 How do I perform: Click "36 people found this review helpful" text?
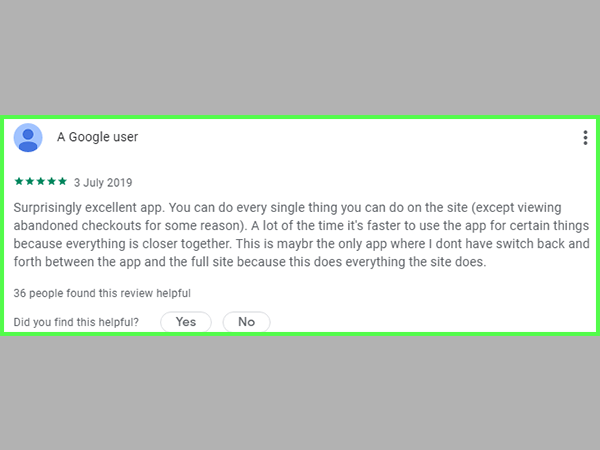coord(102,293)
